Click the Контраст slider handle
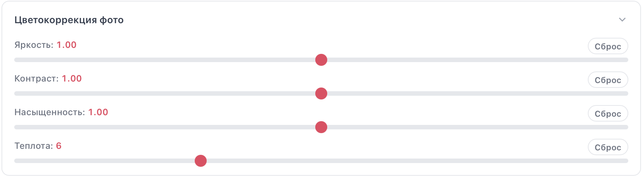Image resolution: width=644 pixels, height=178 pixels. tap(321, 93)
